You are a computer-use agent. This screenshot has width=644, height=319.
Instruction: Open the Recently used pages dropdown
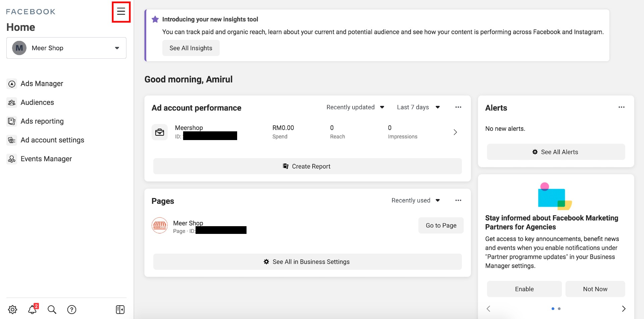[x=416, y=200]
